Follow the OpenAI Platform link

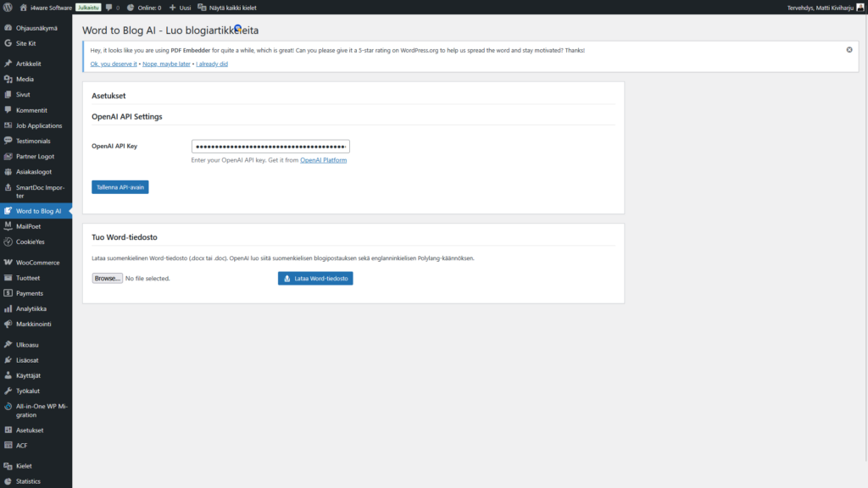pyautogui.click(x=323, y=160)
